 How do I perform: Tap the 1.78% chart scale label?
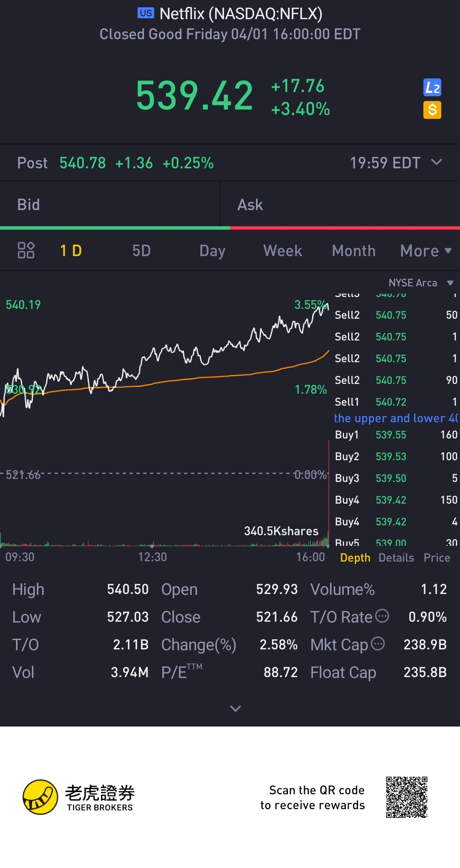pyautogui.click(x=310, y=389)
